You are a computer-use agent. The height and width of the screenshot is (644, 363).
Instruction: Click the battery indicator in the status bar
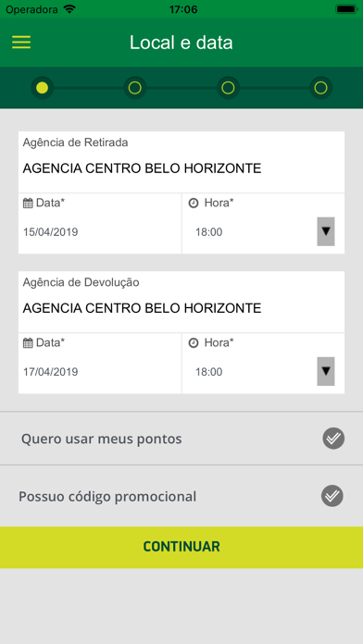tap(345, 9)
